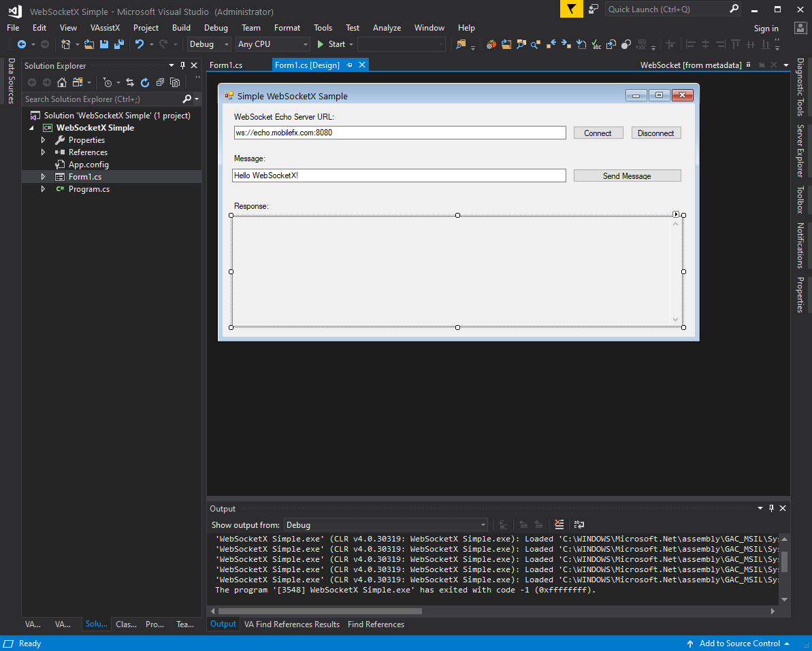The width and height of the screenshot is (812, 651).
Task: Toggle auto hide pin on Output panel
Action: 771,508
